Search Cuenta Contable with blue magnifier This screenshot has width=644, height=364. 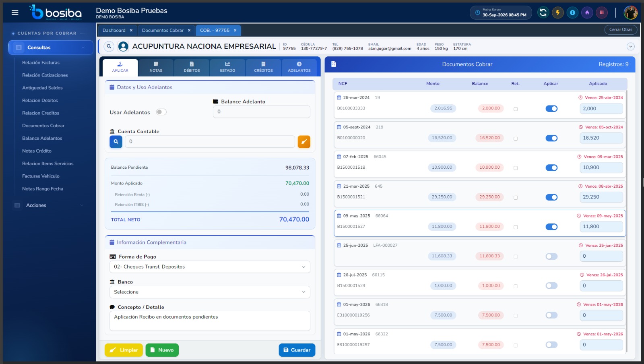(x=116, y=142)
